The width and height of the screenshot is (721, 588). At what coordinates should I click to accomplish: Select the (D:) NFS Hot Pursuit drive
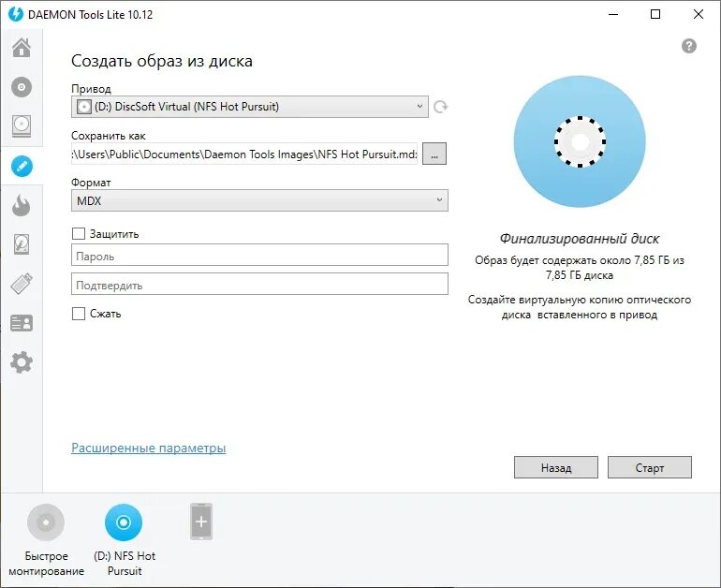(124, 522)
